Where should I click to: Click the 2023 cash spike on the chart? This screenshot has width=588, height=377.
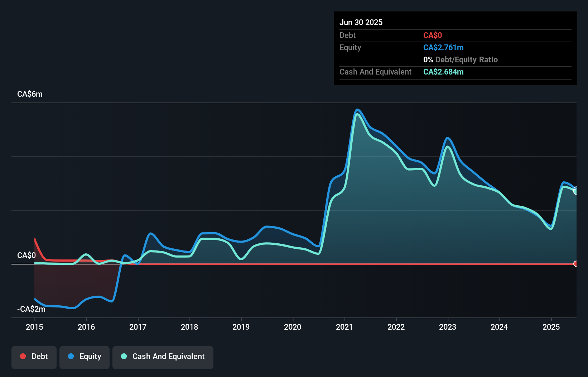pyautogui.click(x=447, y=145)
